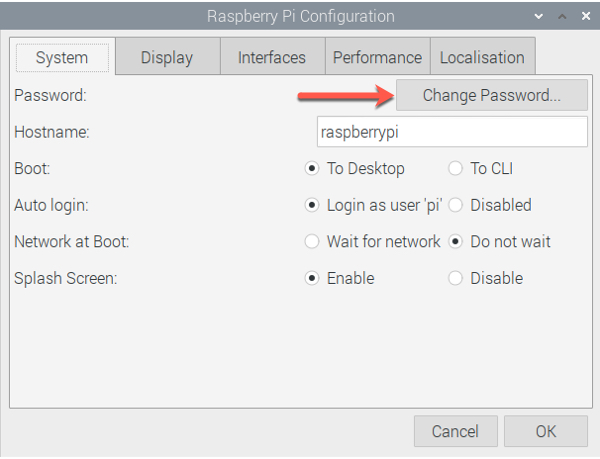Go to the Interfaces tab
The image size is (600, 459).
[x=272, y=57]
